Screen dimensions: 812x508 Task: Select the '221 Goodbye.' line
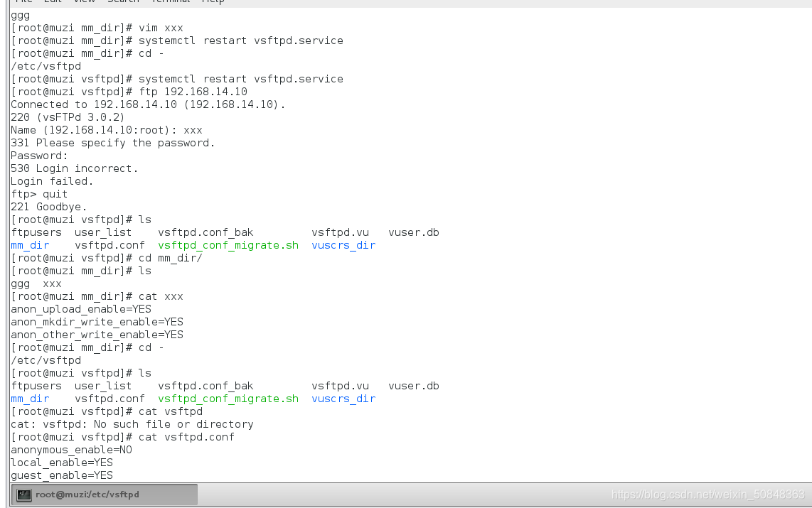pyautogui.click(x=49, y=207)
